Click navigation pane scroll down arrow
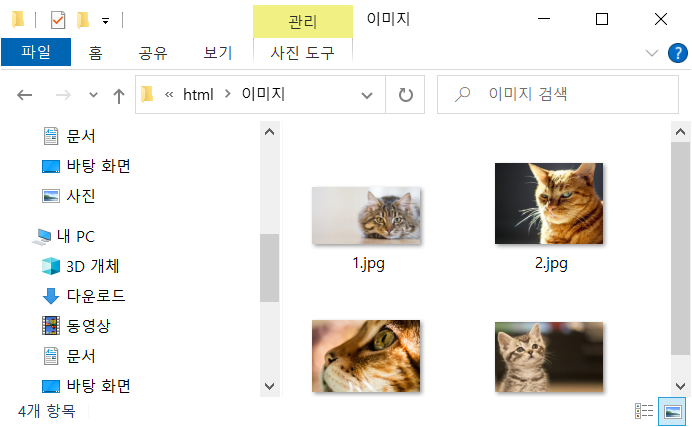692x427 pixels. (270, 386)
